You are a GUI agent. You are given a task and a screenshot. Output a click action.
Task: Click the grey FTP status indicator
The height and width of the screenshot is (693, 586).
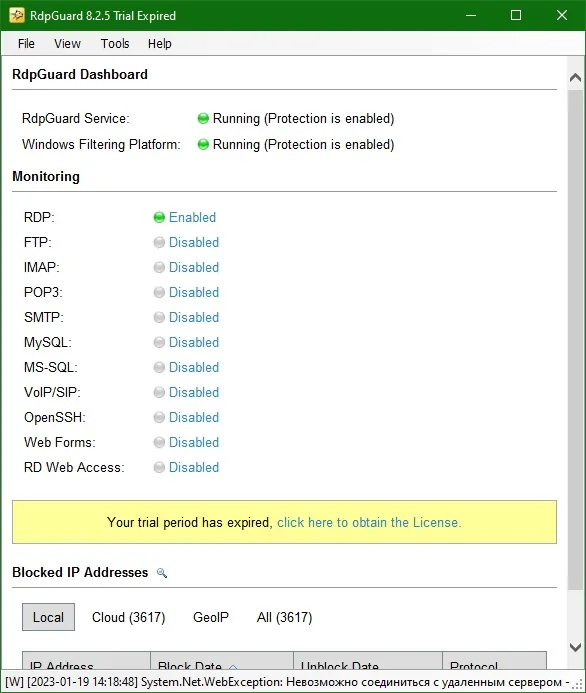[x=159, y=242]
